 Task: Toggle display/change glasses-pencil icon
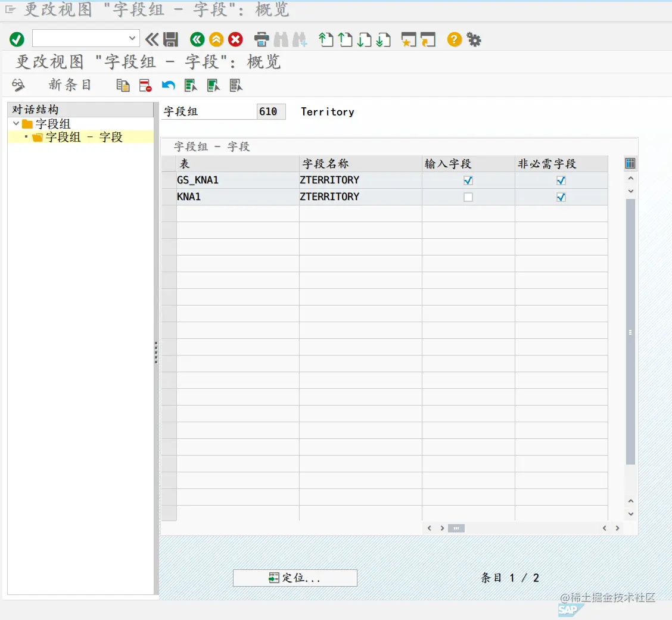[18, 85]
